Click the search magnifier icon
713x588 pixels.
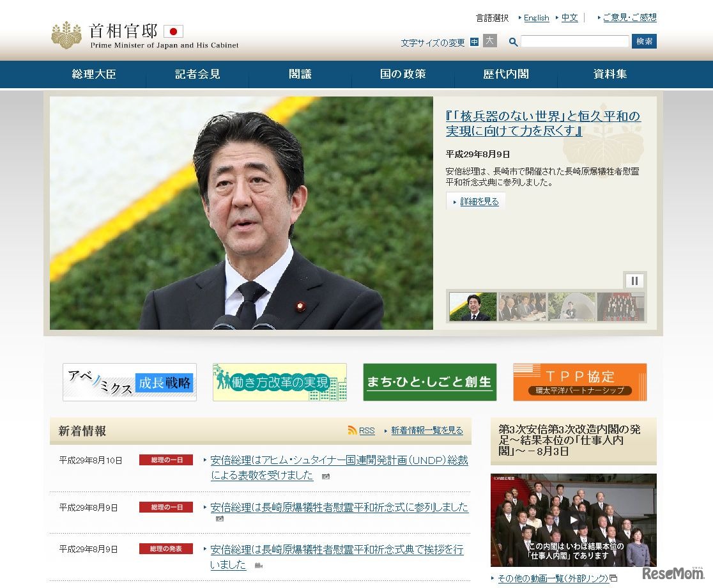pos(512,42)
